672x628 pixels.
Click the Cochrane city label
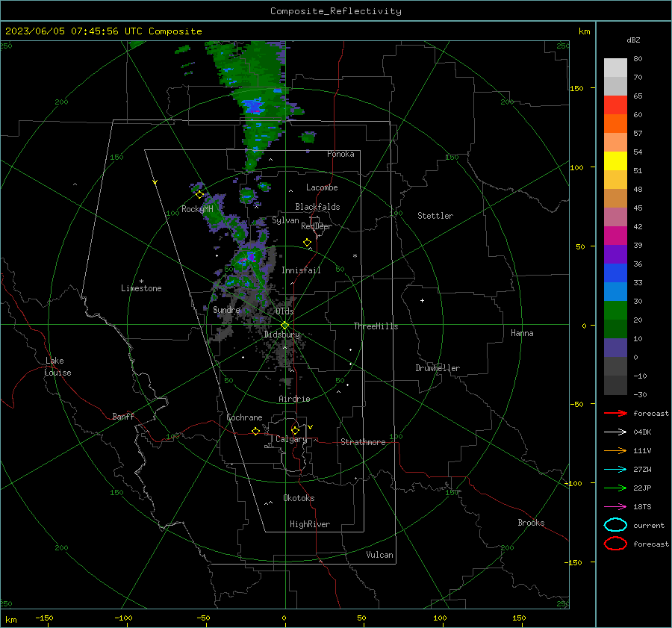coord(244,417)
